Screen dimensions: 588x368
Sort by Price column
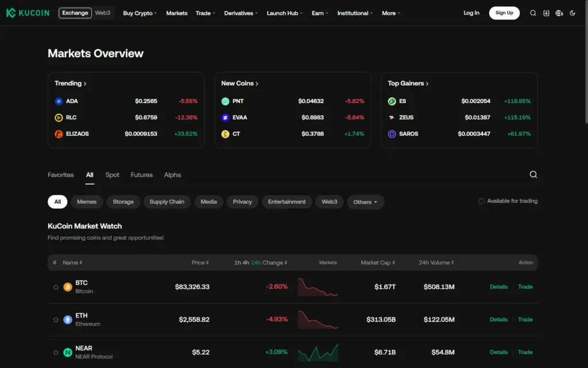click(200, 262)
